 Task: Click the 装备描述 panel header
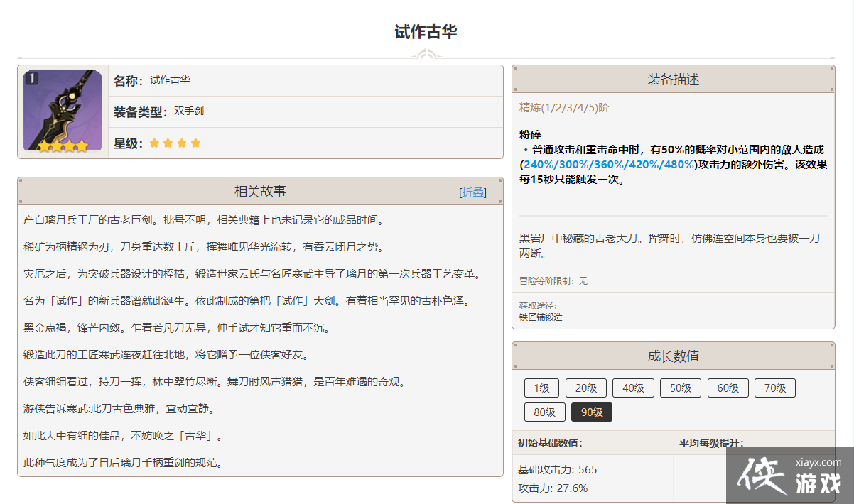pyautogui.click(x=673, y=80)
